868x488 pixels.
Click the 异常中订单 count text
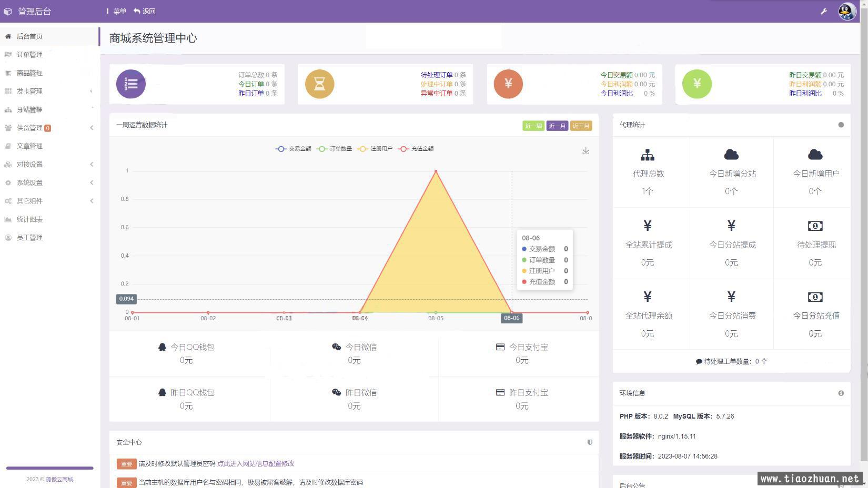tap(443, 93)
